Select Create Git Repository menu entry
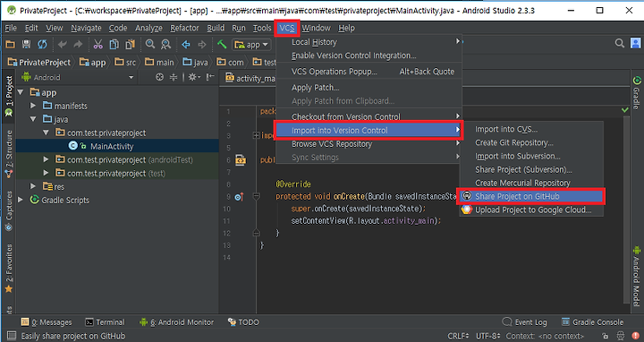This screenshot has width=644, height=342. point(531,142)
